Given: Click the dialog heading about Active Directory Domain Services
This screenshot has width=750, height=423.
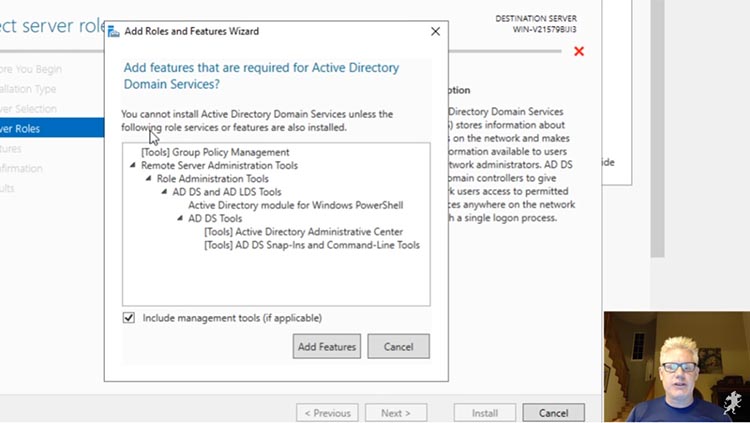Looking at the screenshot, I should coord(261,76).
